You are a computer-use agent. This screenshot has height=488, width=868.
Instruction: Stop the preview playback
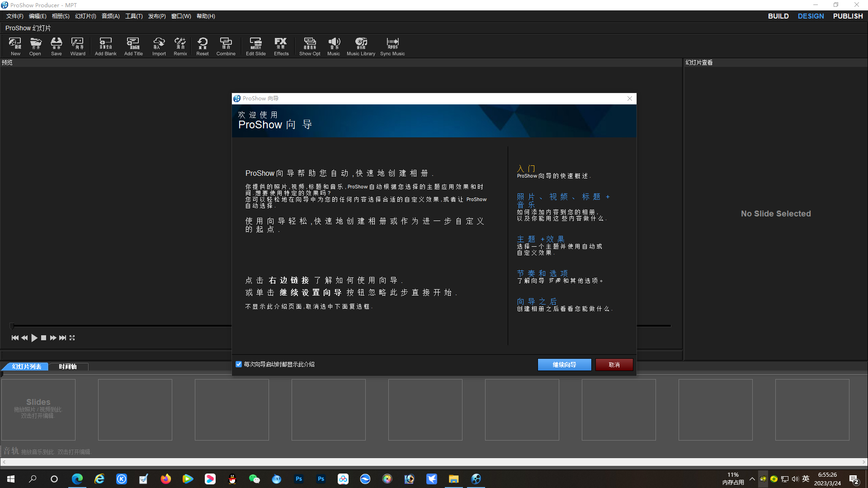click(43, 338)
